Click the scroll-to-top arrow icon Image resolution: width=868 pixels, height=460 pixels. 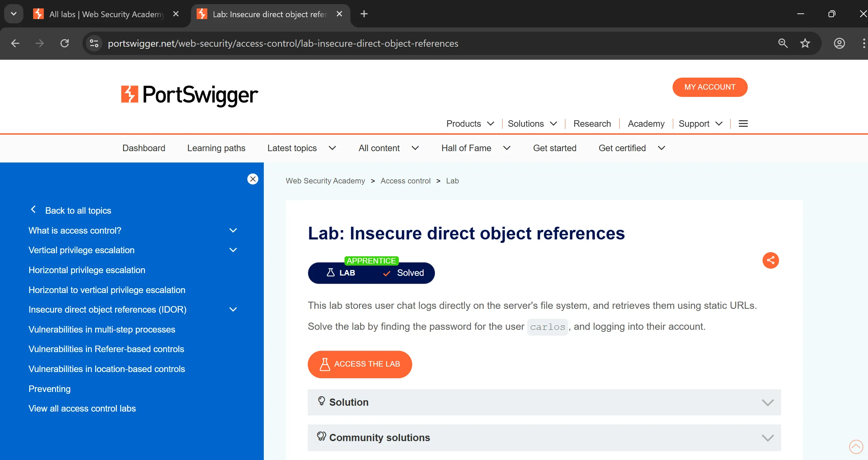856,447
